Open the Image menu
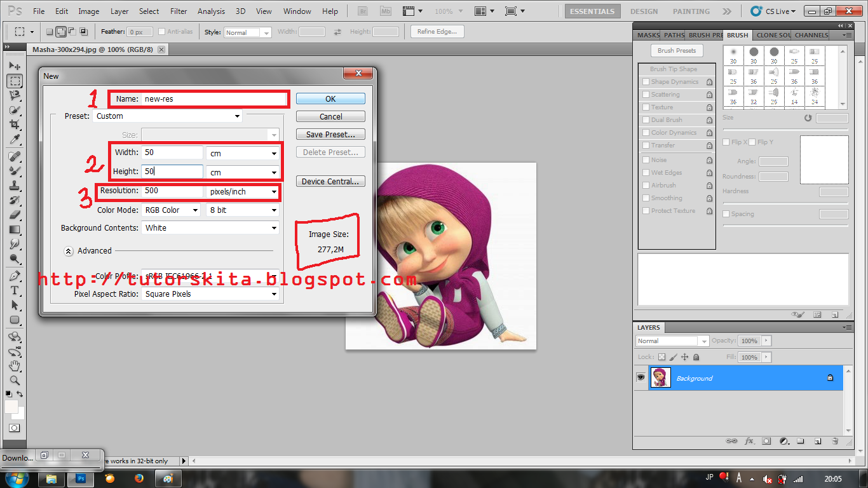This screenshot has width=868, height=488. (89, 11)
